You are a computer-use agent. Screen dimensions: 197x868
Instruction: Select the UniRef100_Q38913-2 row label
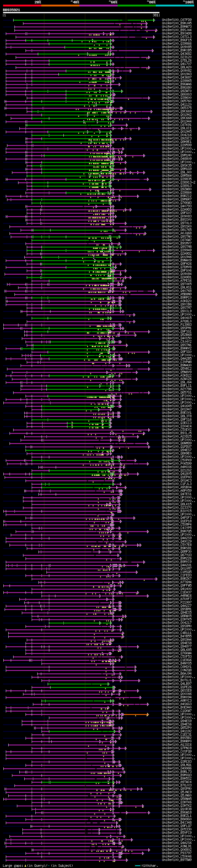tap(179, 182)
